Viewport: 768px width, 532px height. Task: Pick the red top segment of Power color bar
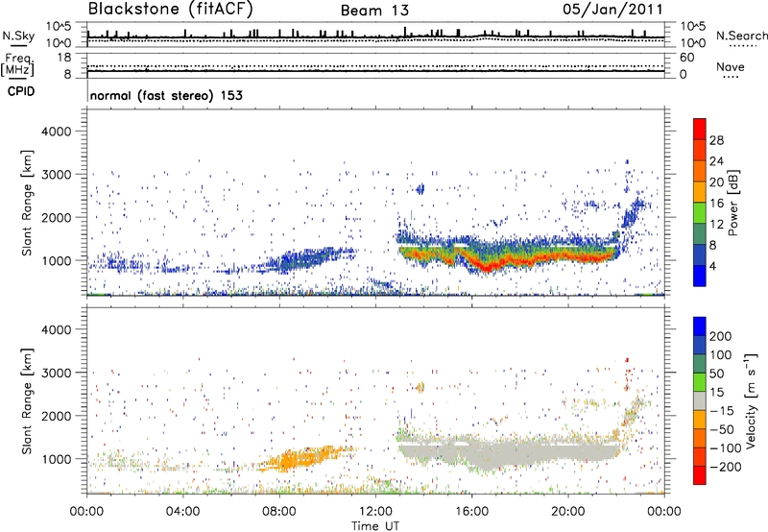tap(700, 129)
